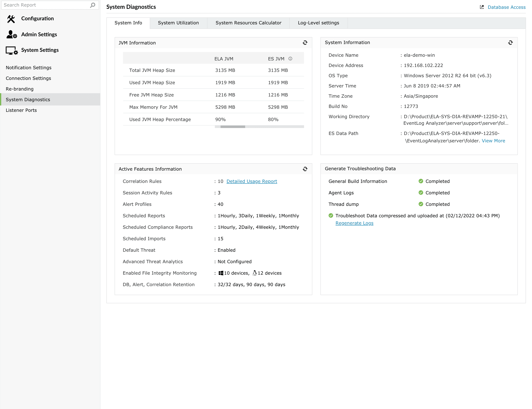532x409 pixels.
Task: Click the Admin Settings user icon
Action: click(x=11, y=35)
